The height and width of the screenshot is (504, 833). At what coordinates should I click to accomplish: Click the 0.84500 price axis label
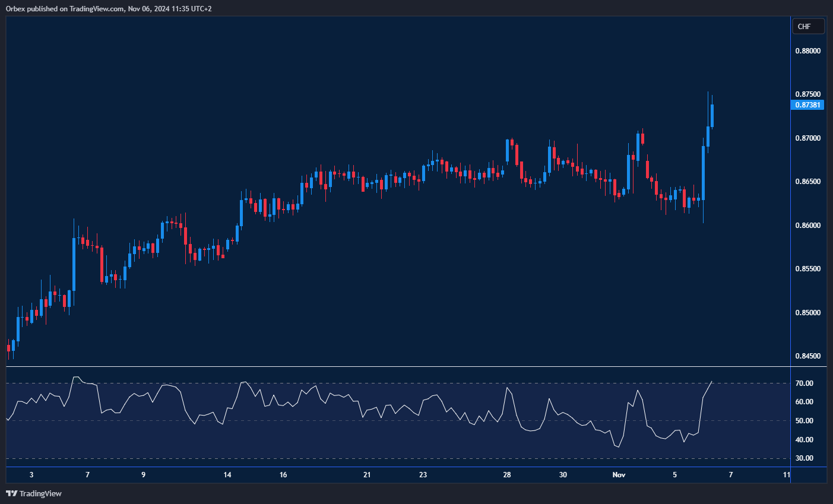coord(807,356)
